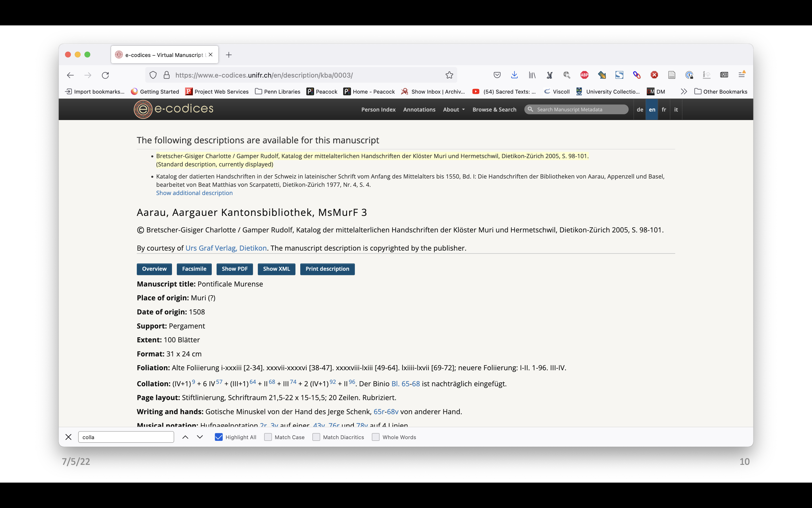Click Show additional description link
This screenshot has width=812, height=508.
point(194,193)
